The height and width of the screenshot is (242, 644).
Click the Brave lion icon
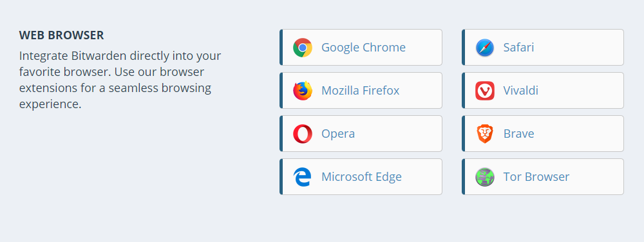coord(485,134)
